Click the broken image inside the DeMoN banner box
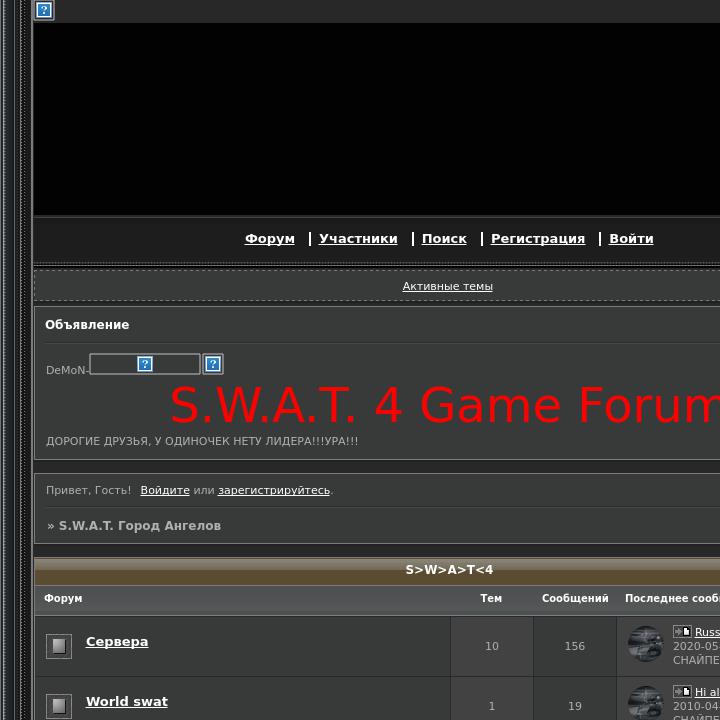The height and width of the screenshot is (720, 720). tap(145, 364)
